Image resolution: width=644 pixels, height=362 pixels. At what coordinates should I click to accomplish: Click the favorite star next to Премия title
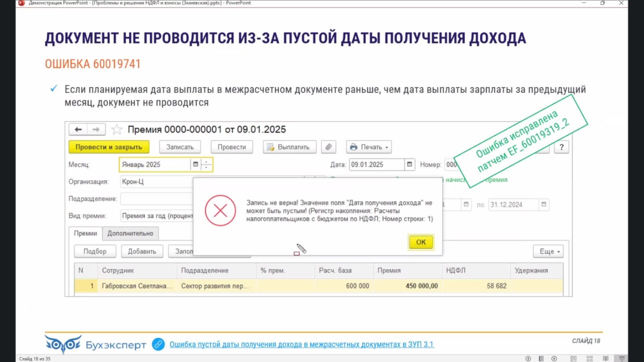point(117,129)
